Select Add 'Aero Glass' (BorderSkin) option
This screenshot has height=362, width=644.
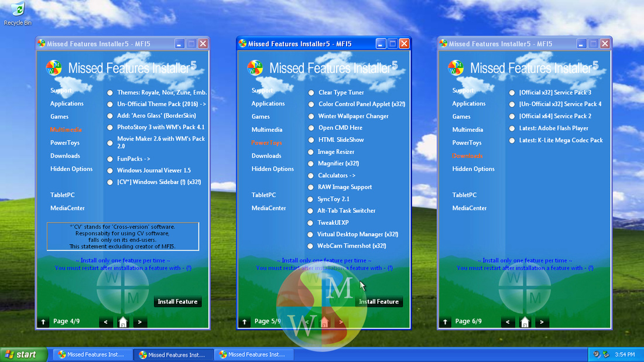pos(110,116)
